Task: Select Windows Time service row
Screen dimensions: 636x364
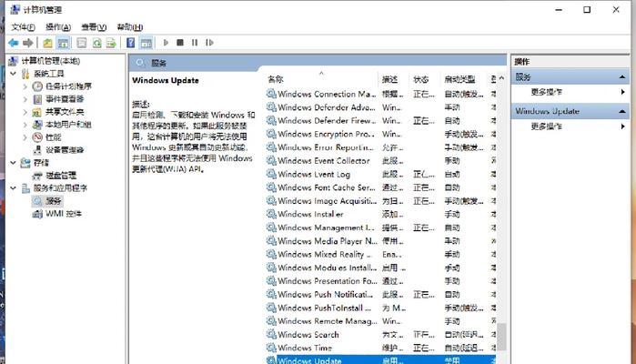Action: pos(380,348)
